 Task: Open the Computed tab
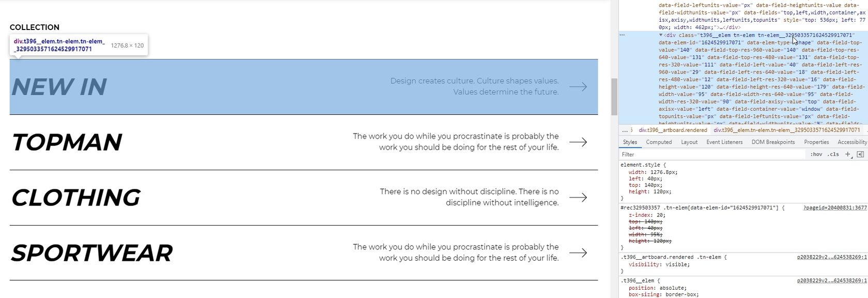(x=659, y=142)
